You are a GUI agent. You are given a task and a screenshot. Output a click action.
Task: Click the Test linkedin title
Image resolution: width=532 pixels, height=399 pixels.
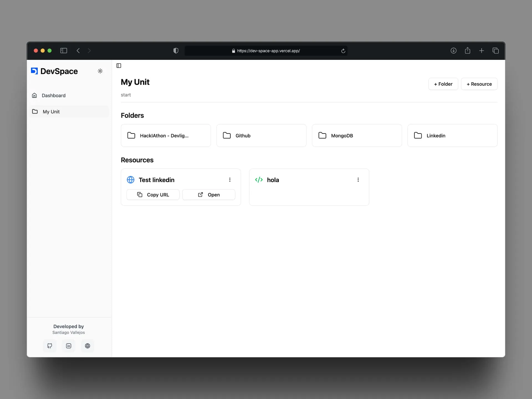coord(157,180)
